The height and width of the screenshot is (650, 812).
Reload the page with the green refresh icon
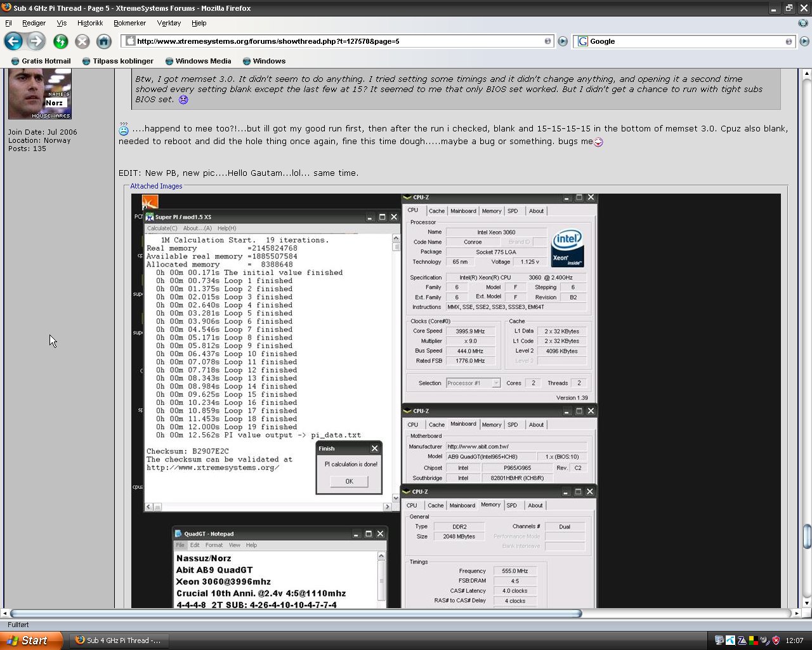click(60, 41)
